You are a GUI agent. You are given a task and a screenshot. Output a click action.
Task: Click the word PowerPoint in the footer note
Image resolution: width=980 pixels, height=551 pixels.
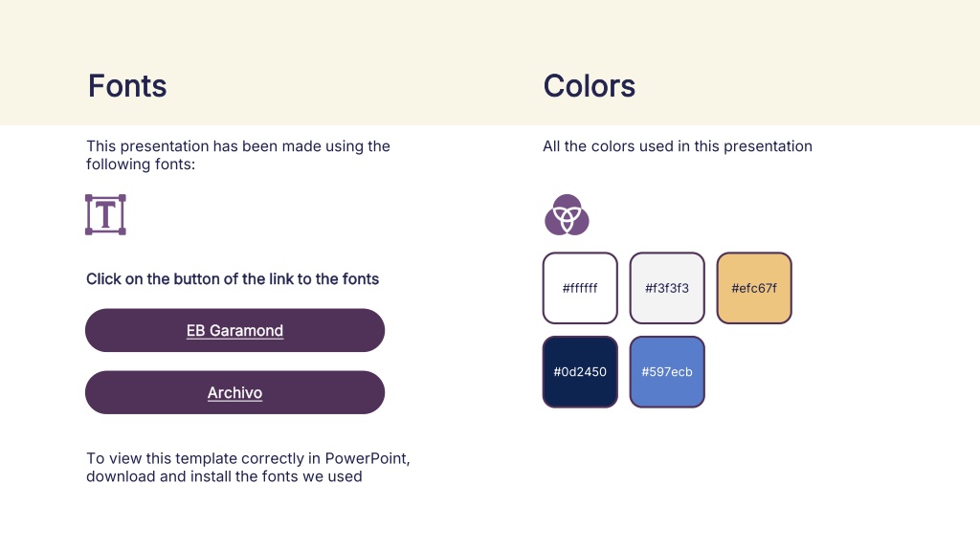367,458
